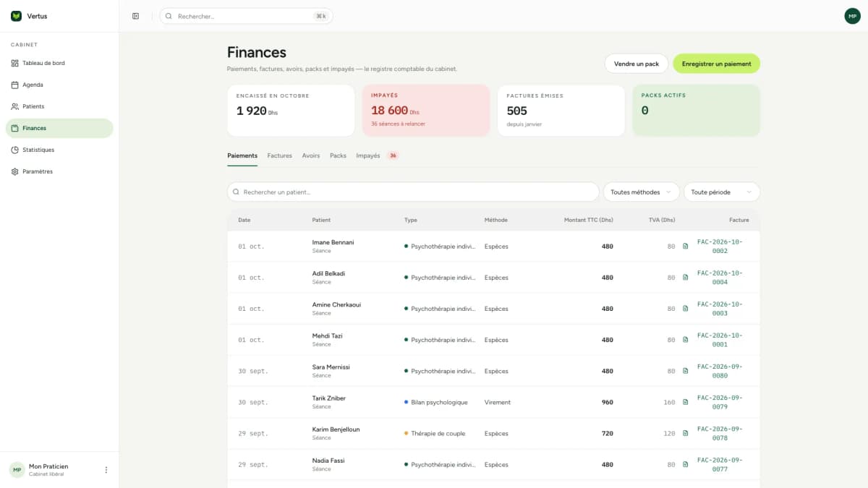Click patient name Karim Benjelloun
The width and height of the screenshot is (868, 488).
[x=336, y=429]
